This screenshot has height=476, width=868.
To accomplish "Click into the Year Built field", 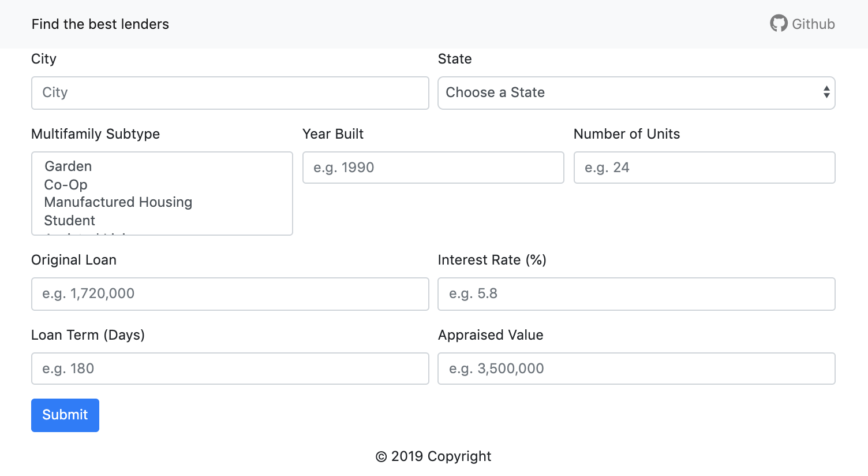I will coord(433,168).
